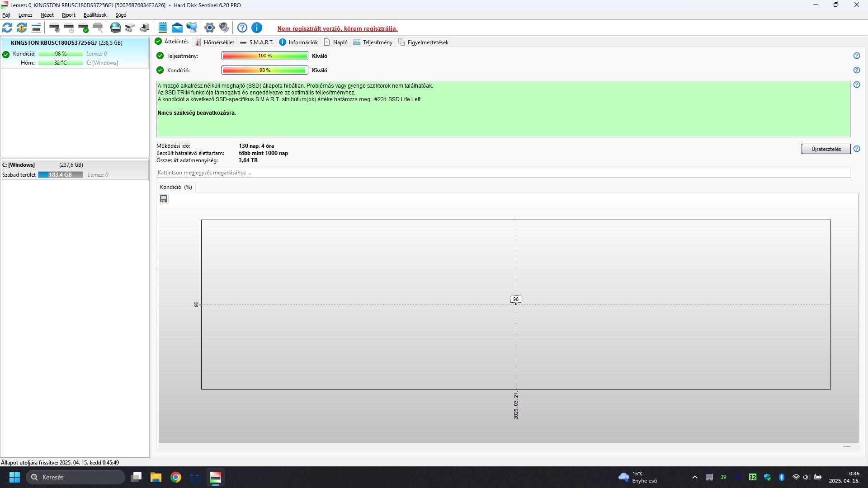
Task: Open File Explorer from taskbar
Action: (x=156, y=477)
